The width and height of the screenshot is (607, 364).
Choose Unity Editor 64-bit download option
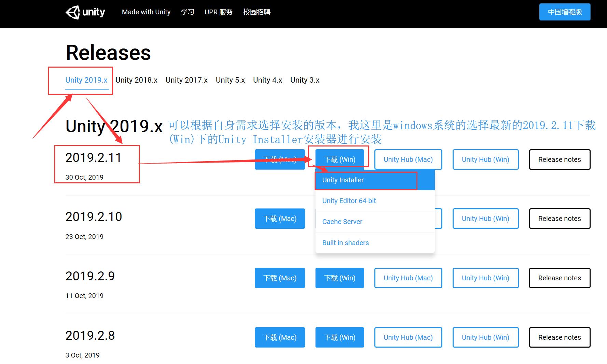pos(349,201)
